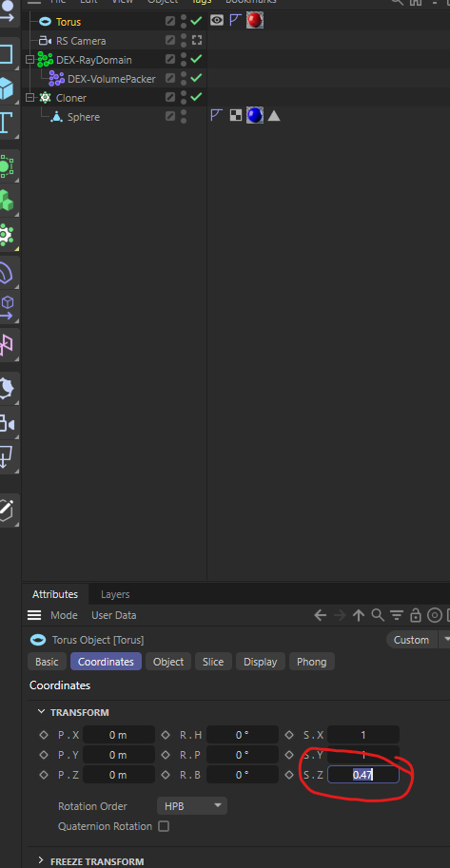
Task: Click the gray triangle tag on Sphere
Action: point(274,116)
